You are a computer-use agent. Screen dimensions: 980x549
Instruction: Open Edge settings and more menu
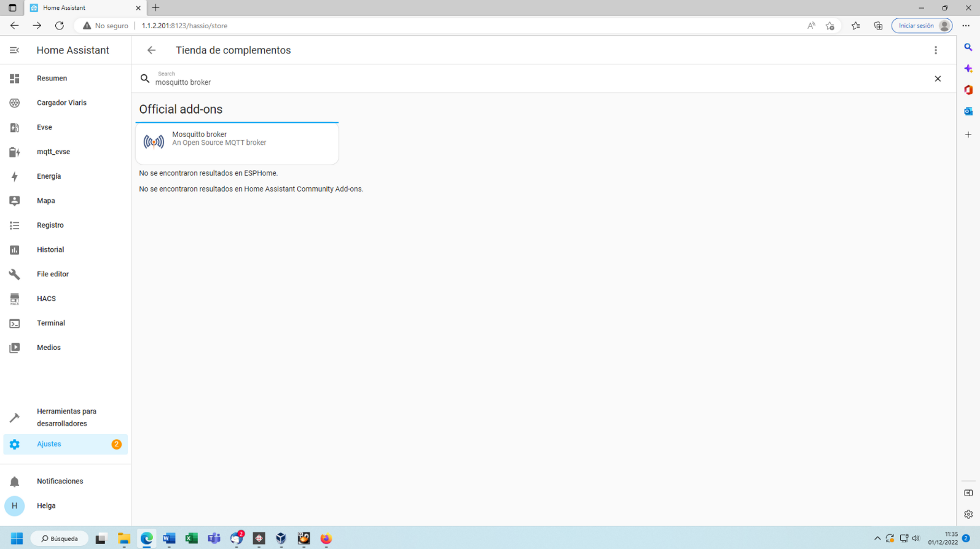point(966,26)
